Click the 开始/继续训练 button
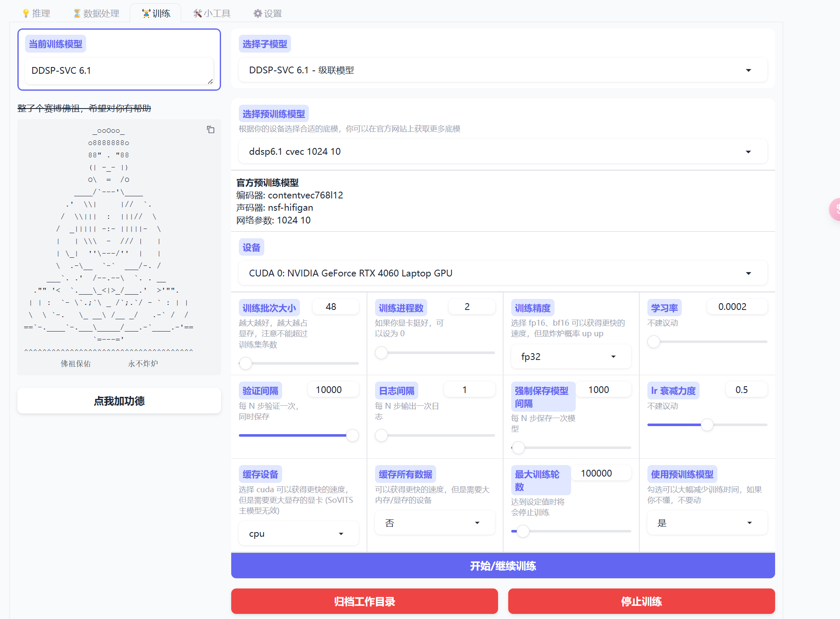The width and height of the screenshot is (840, 619). coord(503,566)
